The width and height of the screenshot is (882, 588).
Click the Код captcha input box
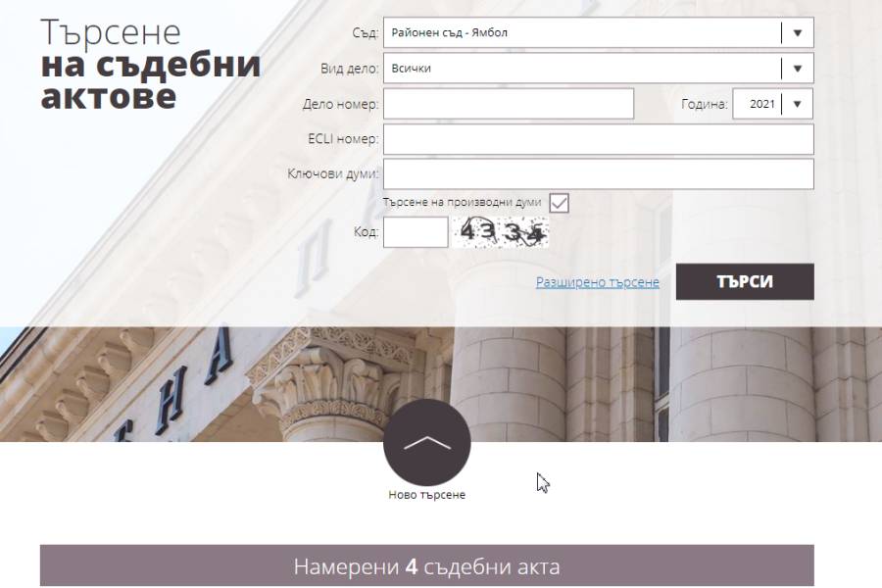pyautogui.click(x=415, y=232)
